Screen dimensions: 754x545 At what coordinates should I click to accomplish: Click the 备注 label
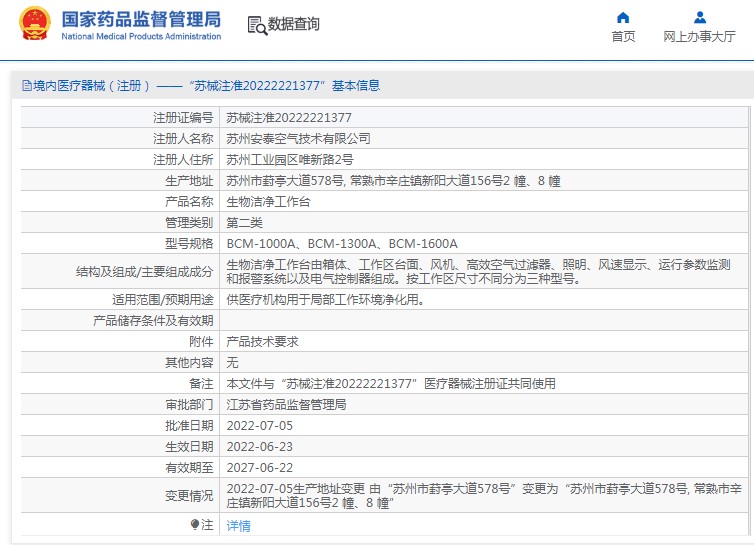pyautogui.click(x=201, y=383)
